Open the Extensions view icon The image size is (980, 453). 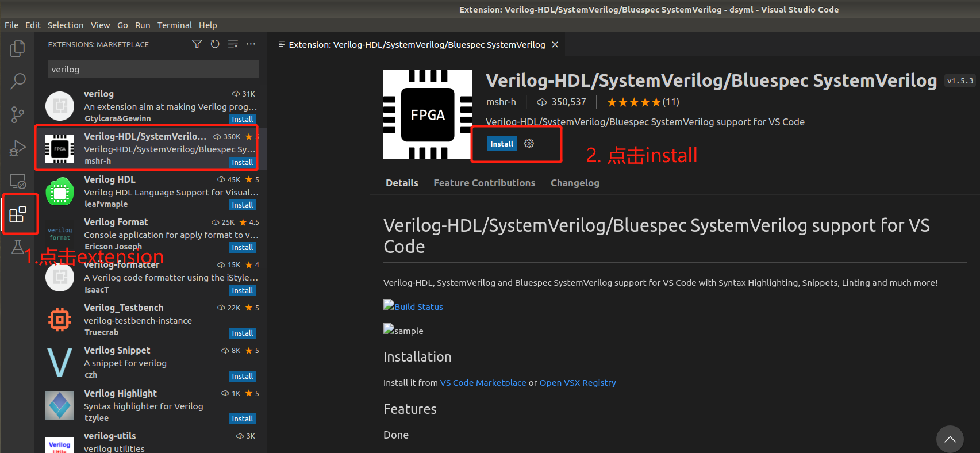[x=18, y=214]
